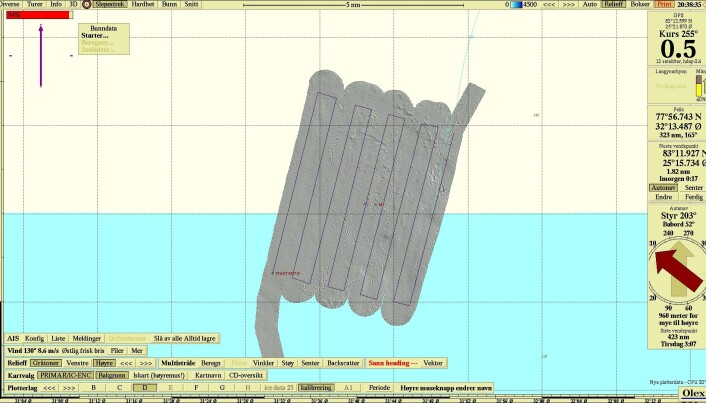Go to previous Plotterlag page <<<
This screenshot has width=706, height=403.
(49, 388)
